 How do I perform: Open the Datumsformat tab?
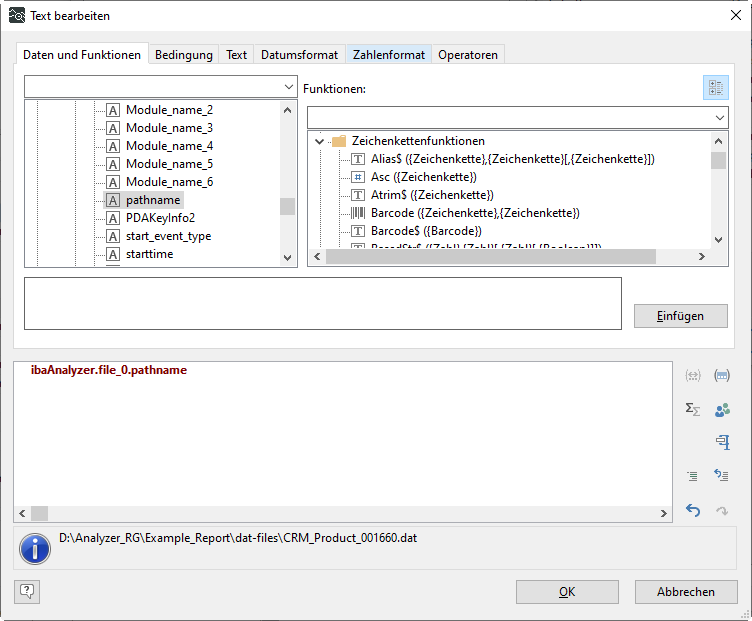pyautogui.click(x=299, y=55)
